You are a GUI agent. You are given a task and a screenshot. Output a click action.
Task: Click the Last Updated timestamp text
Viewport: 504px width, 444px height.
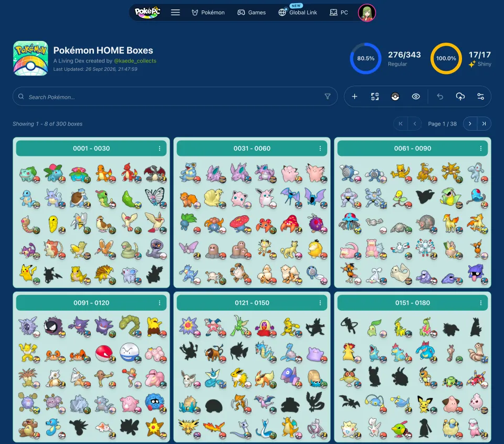click(95, 69)
